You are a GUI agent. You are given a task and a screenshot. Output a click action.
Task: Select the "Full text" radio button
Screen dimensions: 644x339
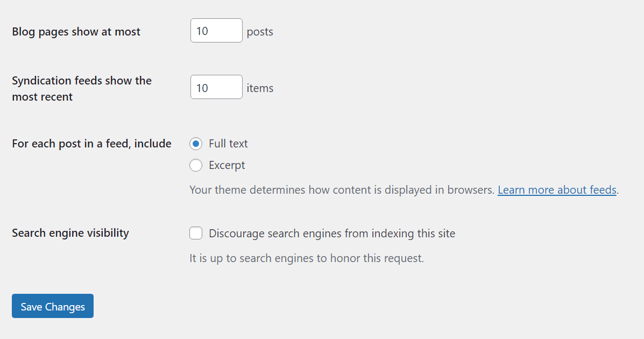click(x=196, y=144)
